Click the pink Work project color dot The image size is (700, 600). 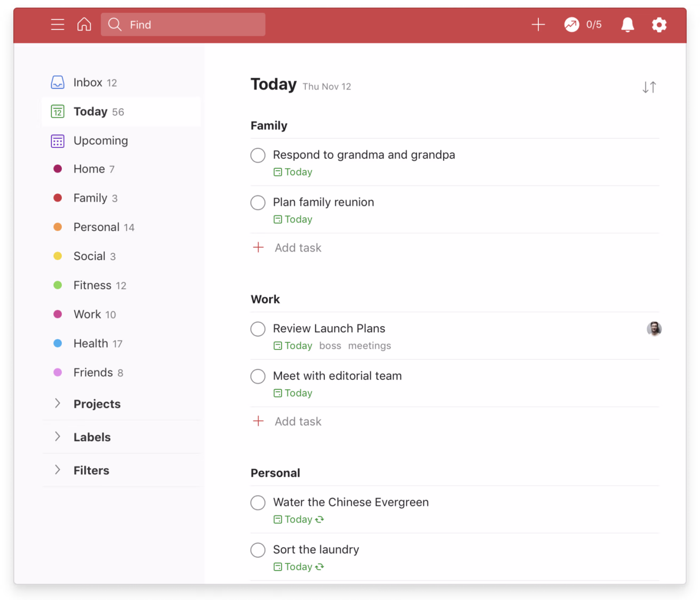(57, 314)
